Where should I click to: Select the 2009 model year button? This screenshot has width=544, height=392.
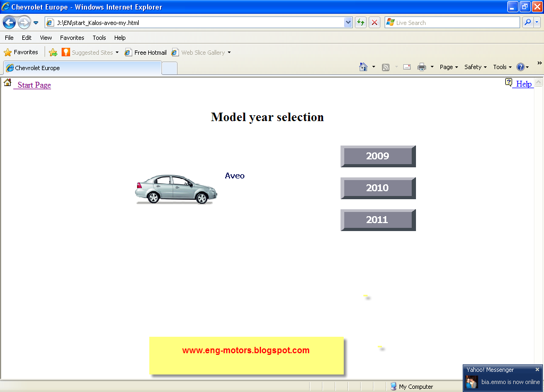[378, 156]
